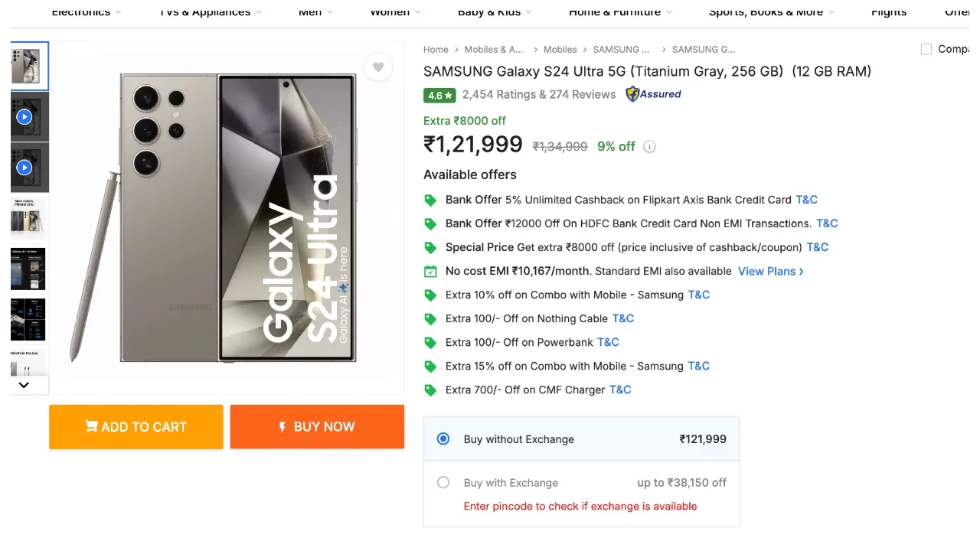Select Buy without Exchange option

click(x=443, y=439)
